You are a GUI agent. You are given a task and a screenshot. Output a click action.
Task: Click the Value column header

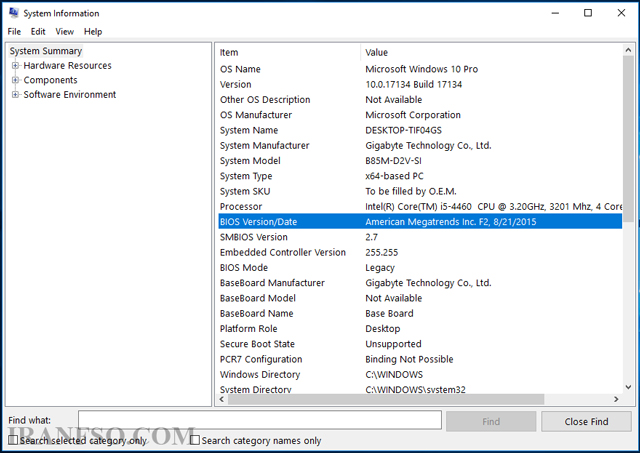click(x=491, y=52)
